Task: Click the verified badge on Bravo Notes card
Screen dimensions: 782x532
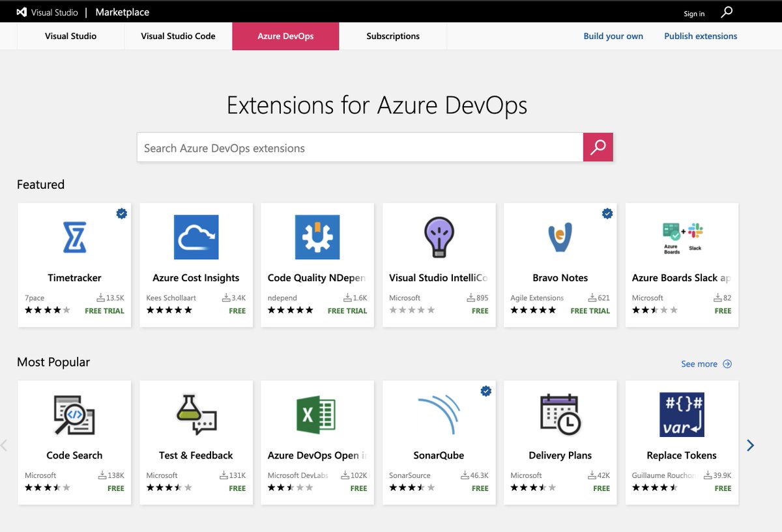Action: tap(607, 213)
